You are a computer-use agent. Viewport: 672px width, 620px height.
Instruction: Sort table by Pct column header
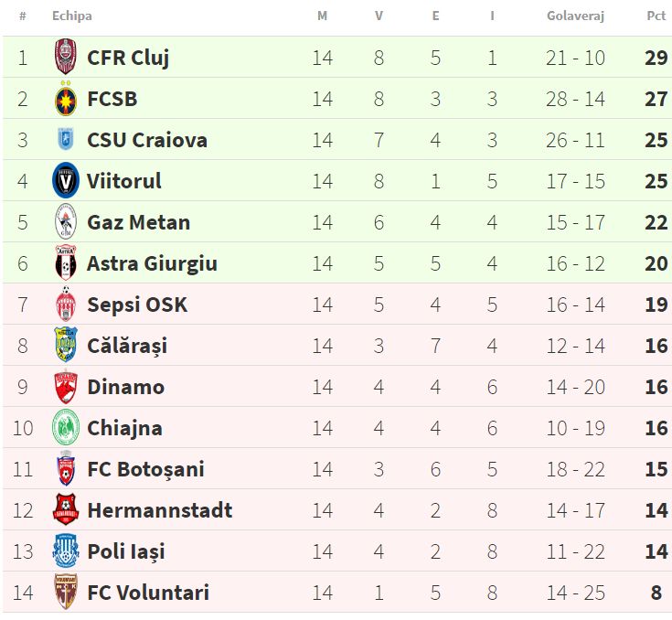coord(656,16)
